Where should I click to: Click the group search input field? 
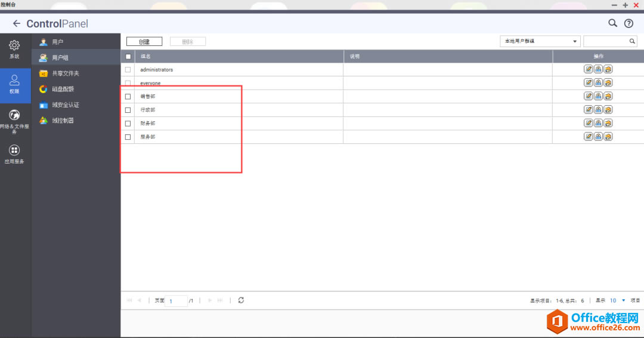[x=606, y=41]
